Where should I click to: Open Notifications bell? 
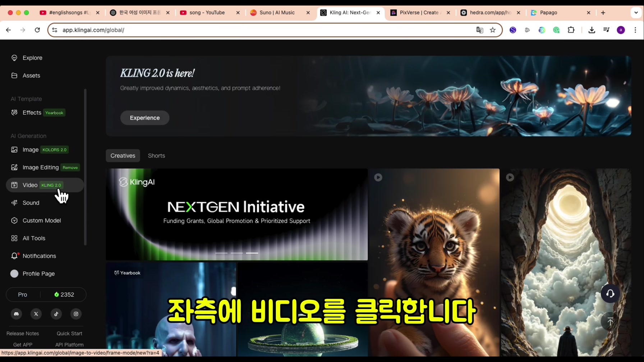33,256
